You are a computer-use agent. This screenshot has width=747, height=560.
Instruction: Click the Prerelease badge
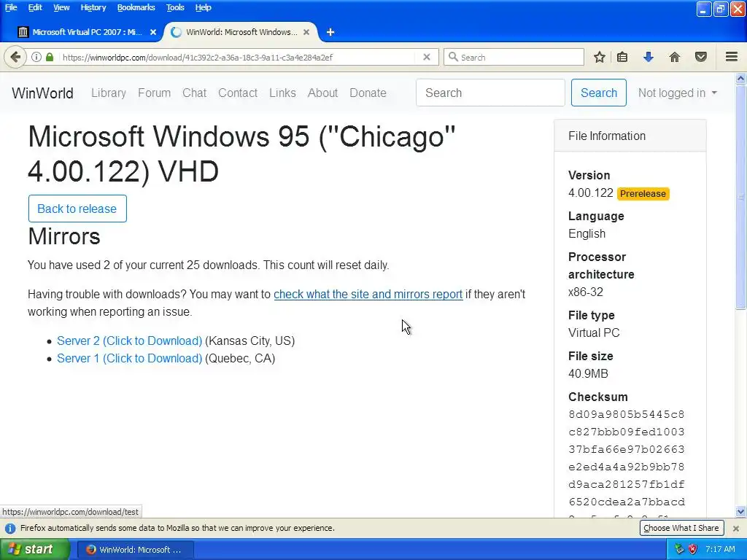coord(643,194)
